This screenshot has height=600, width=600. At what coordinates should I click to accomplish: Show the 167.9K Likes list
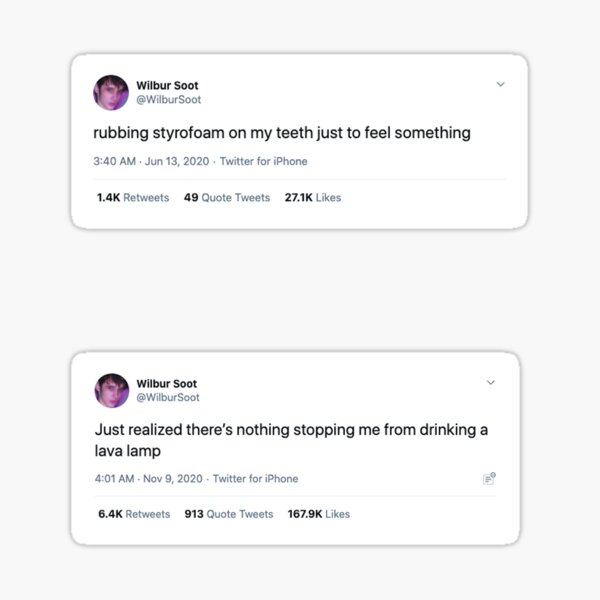[319, 514]
